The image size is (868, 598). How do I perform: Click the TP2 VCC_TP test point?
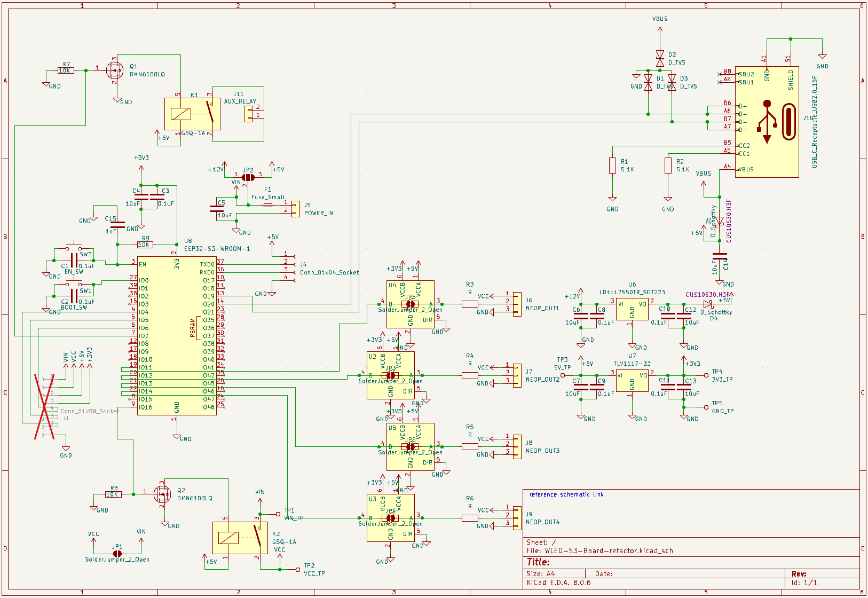pos(298,570)
